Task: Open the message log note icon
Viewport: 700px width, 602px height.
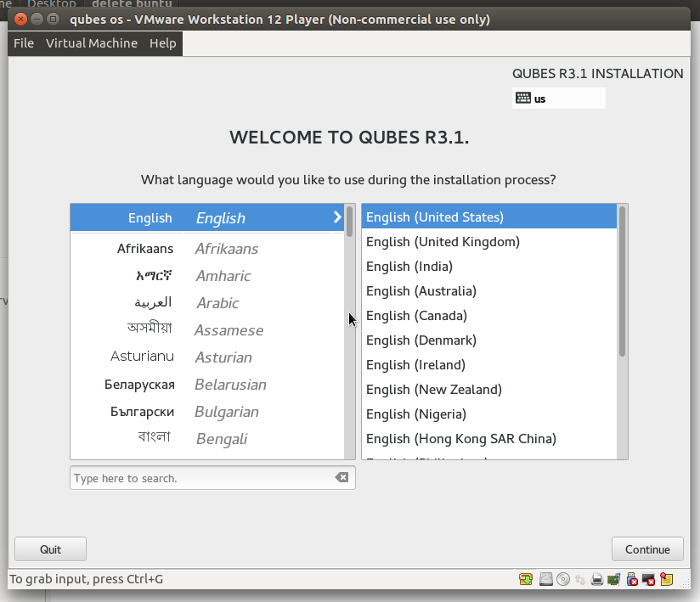Action: pos(667,579)
